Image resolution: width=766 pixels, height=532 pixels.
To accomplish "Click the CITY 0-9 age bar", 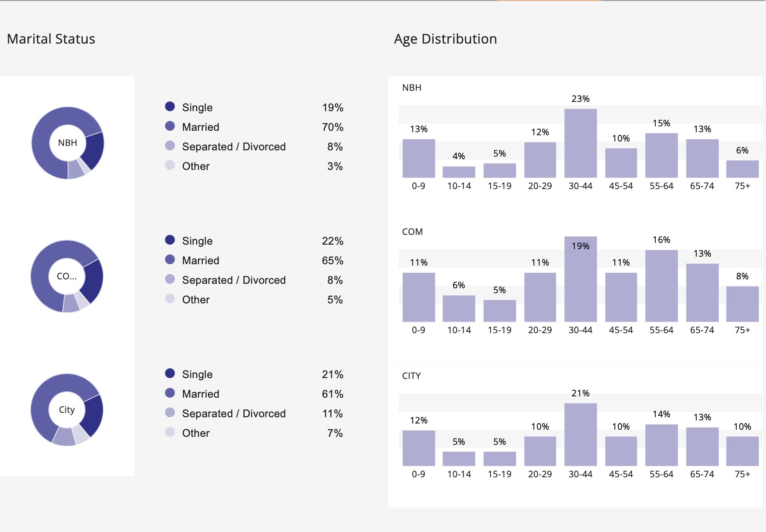I will [x=419, y=448].
